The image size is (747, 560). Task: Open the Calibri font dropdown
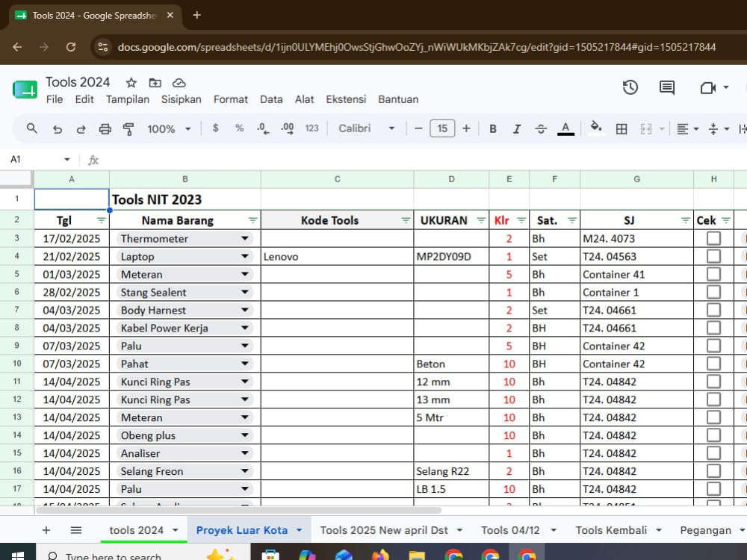[x=366, y=128]
